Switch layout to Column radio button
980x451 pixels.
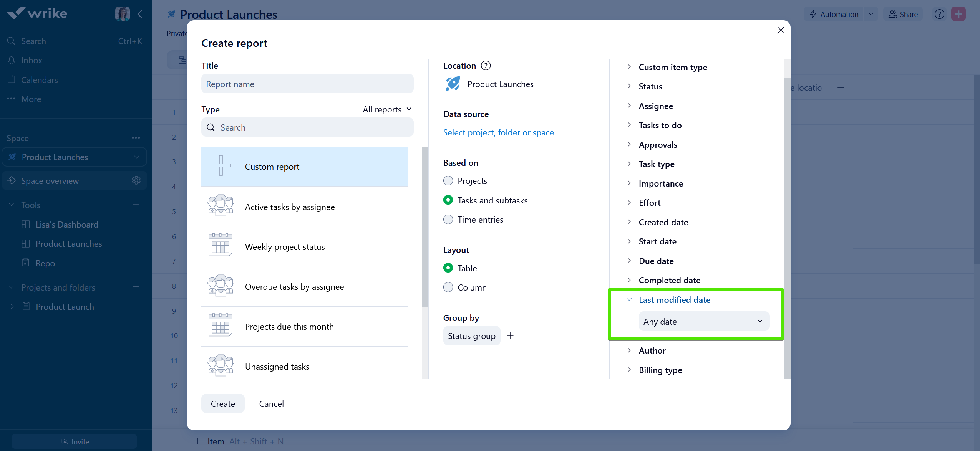coord(448,287)
